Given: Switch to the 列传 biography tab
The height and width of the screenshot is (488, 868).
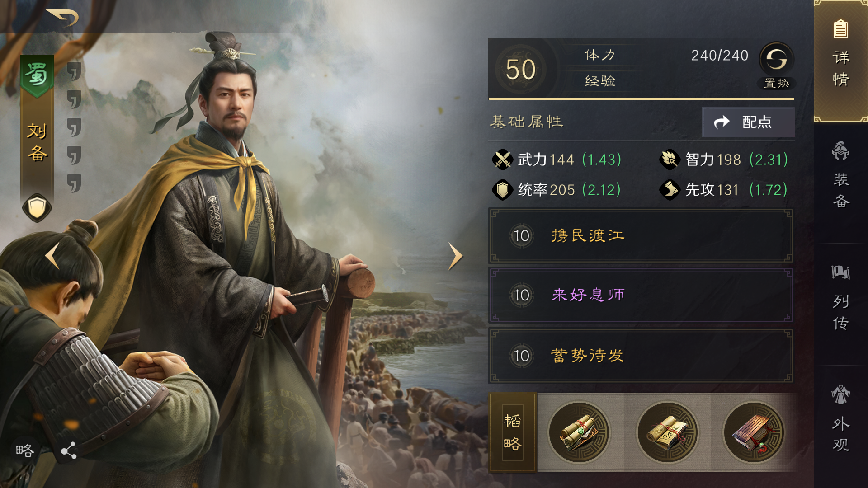Looking at the screenshot, I should click(841, 298).
